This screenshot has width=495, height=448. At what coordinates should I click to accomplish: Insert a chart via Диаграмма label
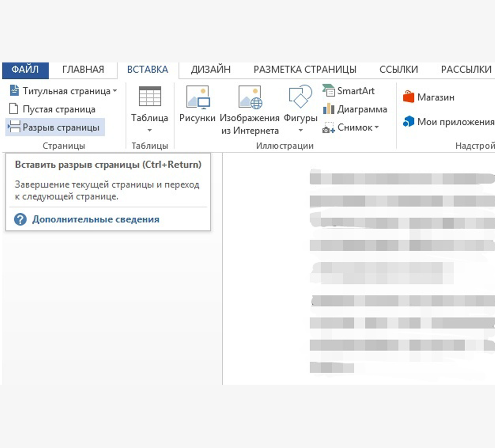[x=362, y=109]
